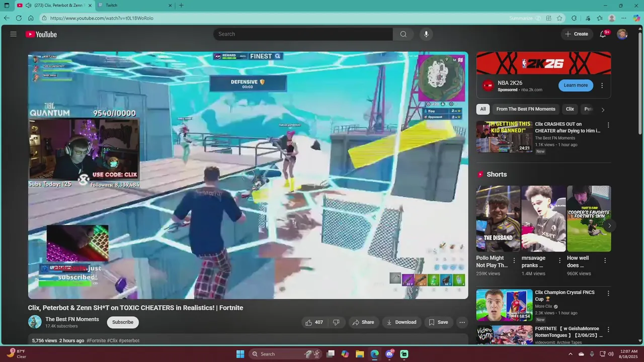The height and width of the screenshot is (362, 644).
Task: Open The Best FN Moments channel avatar
Action: (x=35, y=322)
